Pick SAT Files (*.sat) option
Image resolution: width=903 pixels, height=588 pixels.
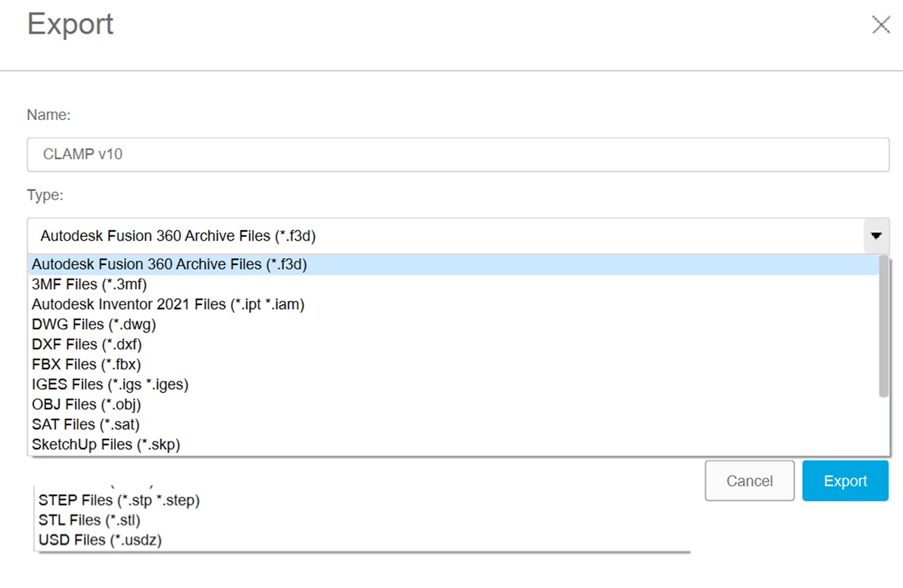(453, 425)
